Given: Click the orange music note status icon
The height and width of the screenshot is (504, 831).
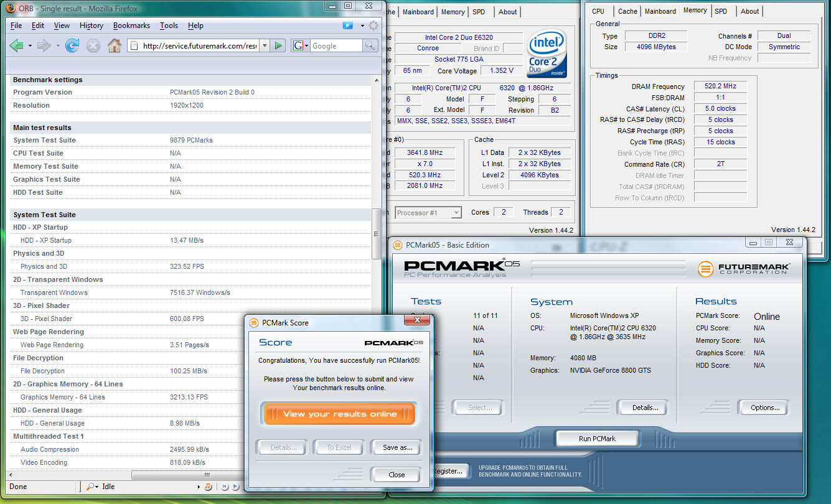Looking at the screenshot, I should point(208,487).
